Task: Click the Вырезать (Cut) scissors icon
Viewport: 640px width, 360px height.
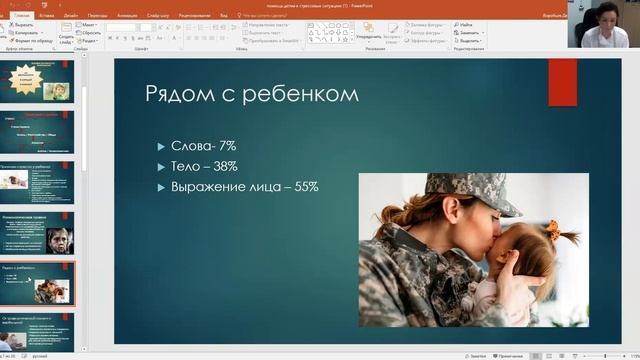Action: point(11,25)
